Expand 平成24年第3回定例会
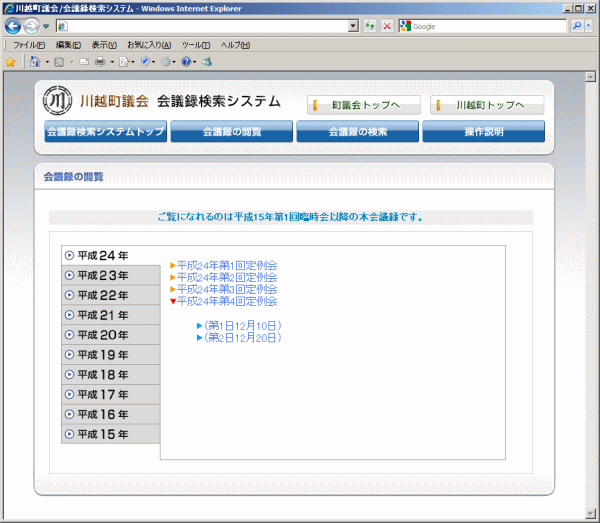The image size is (600, 523). point(224,289)
